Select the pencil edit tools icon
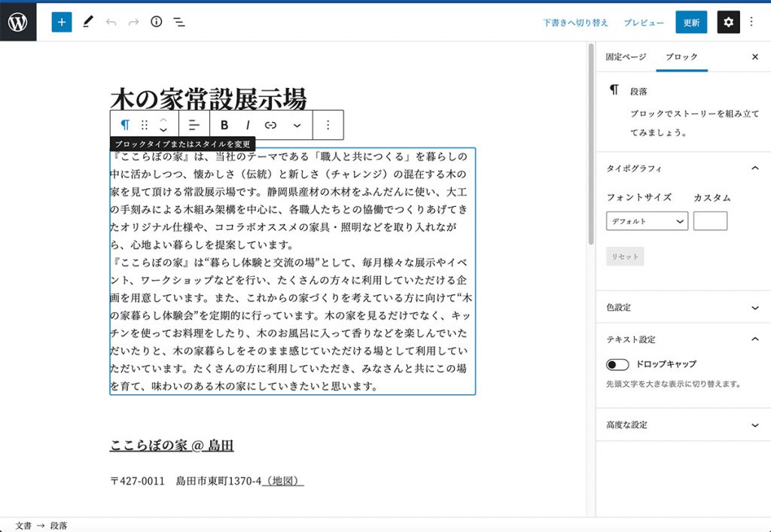 pos(88,22)
